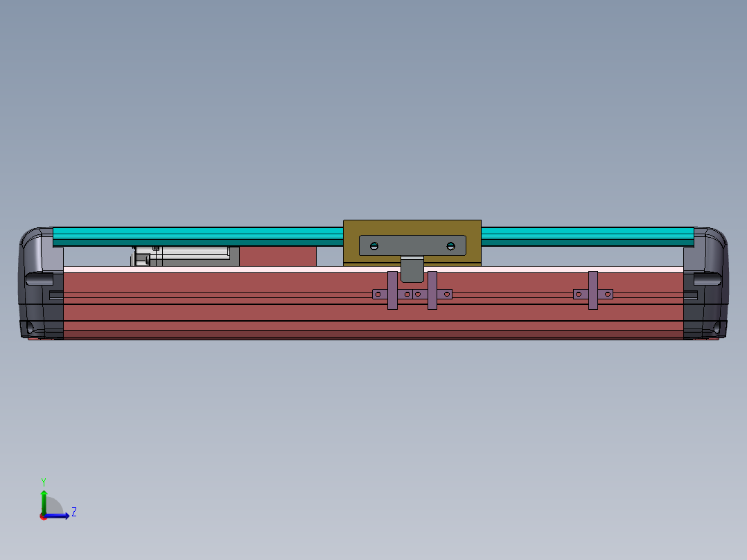Select the light pink top strip of the profile

pos(373,270)
